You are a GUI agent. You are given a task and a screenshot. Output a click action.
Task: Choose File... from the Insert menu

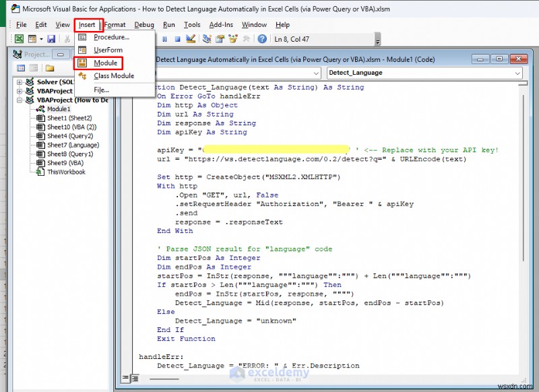(x=102, y=90)
